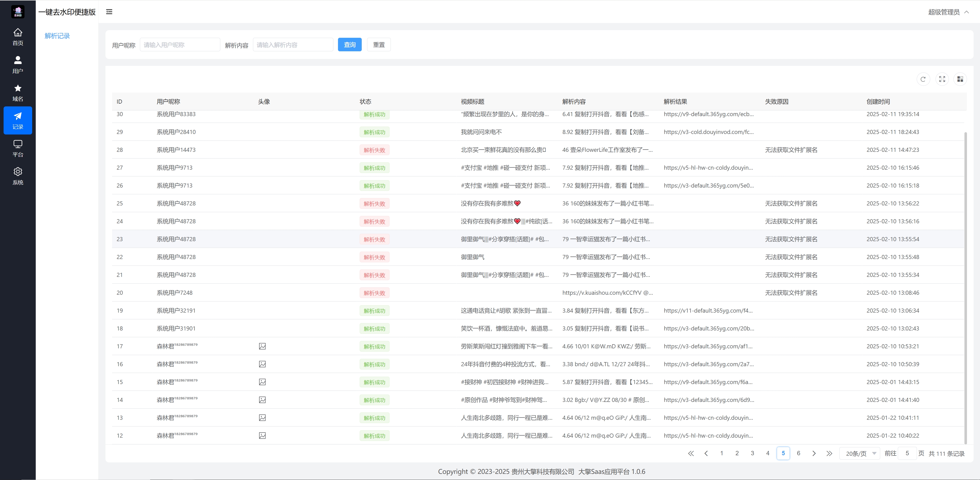Select current page 5 in pagination
Viewport: 980px width, 480px height.
coord(783,453)
